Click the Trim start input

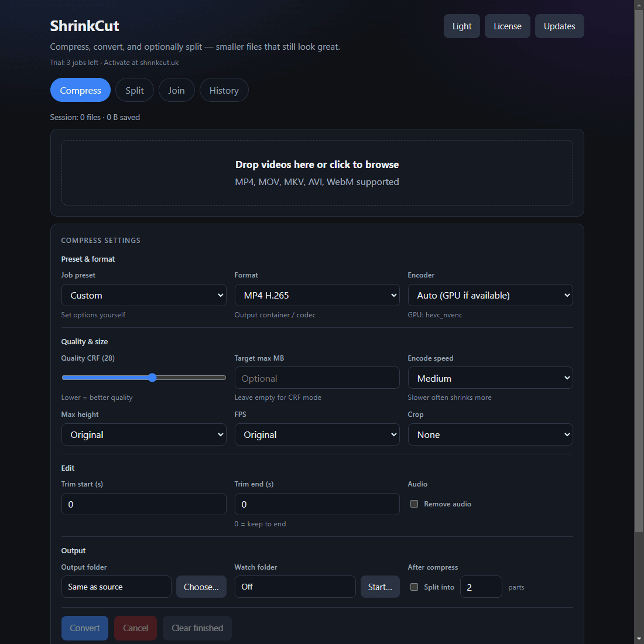(x=144, y=504)
